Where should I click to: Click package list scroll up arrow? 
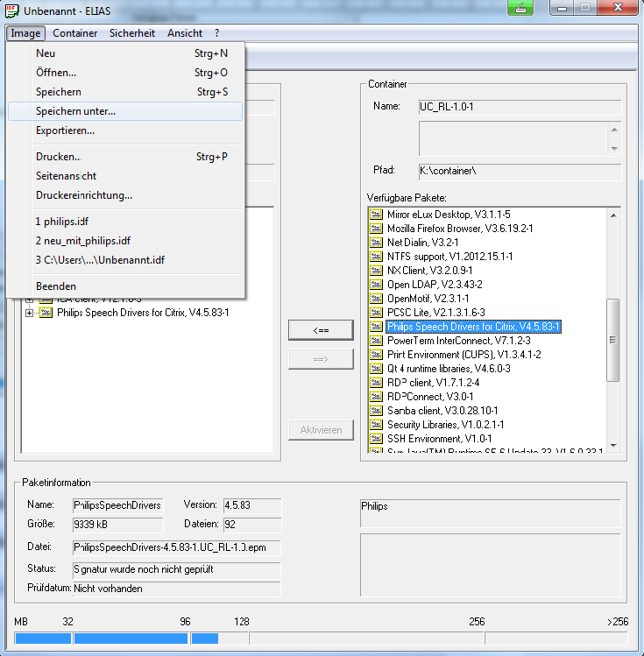[613, 215]
